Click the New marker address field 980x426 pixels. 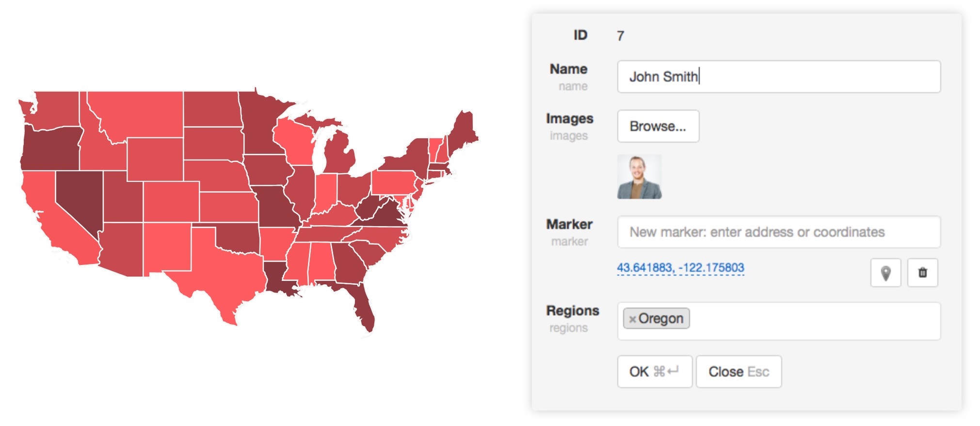coord(779,232)
